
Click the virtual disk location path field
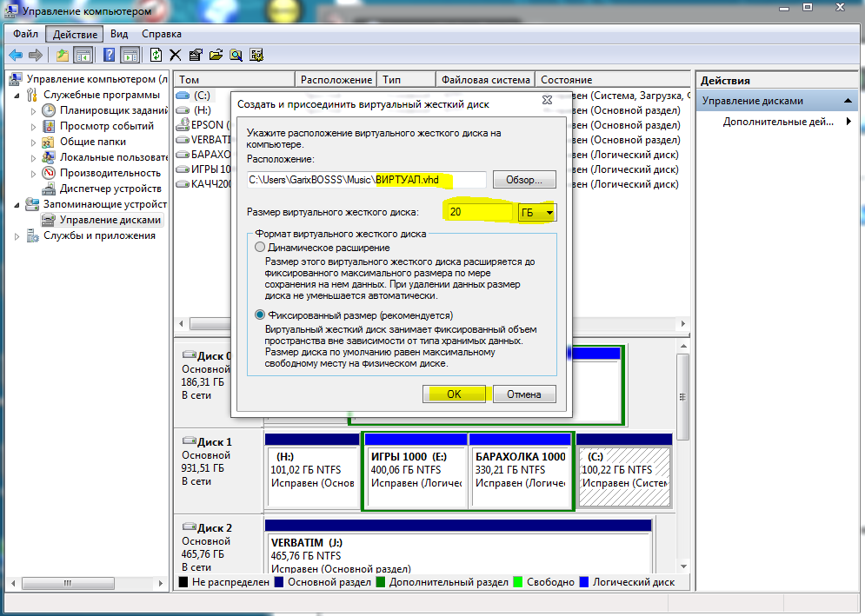pos(366,180)
